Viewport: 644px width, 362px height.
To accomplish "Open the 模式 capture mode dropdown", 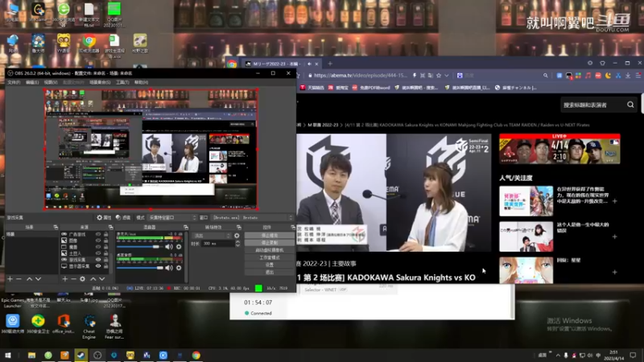I will 172,217.
